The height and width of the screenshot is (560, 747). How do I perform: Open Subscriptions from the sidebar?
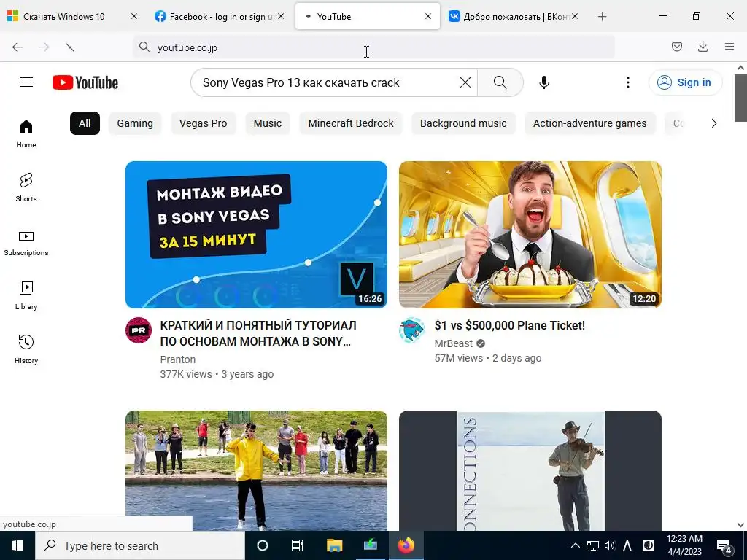coord(26,241)
